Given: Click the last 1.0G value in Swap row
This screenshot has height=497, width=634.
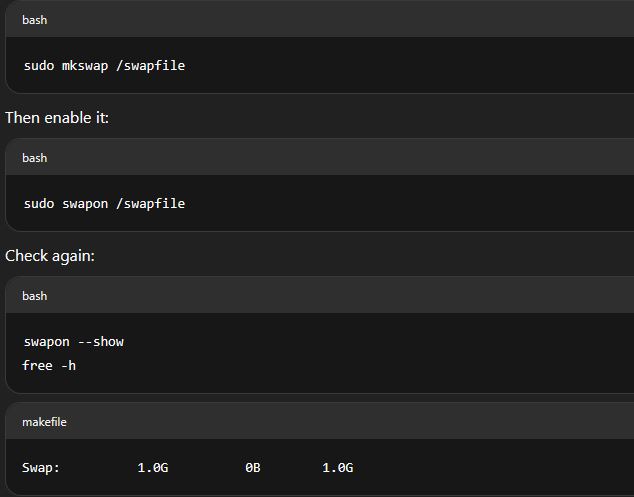Looking at the screenshot, I should click(338, 467).
